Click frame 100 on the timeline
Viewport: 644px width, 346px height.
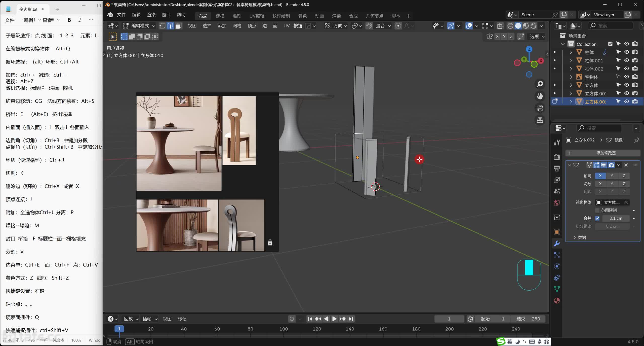[x=284, y=329]
